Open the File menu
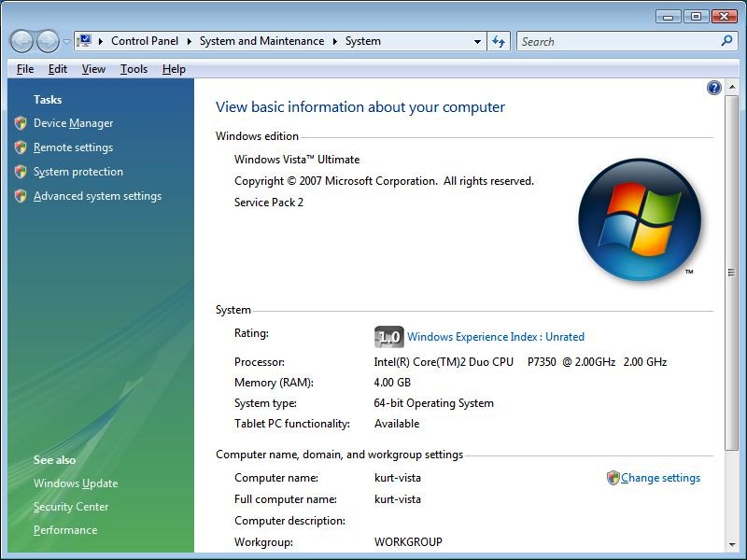747x560 pixels. point(25,69)
